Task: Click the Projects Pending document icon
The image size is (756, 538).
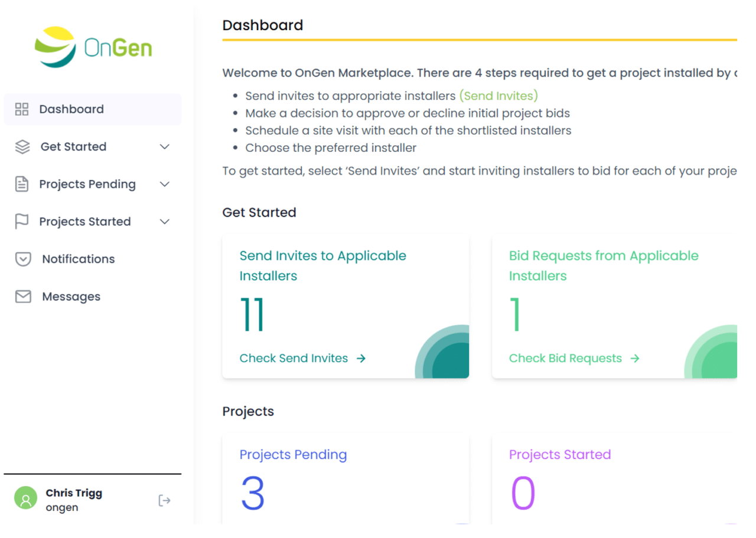Action: (22, 184)
